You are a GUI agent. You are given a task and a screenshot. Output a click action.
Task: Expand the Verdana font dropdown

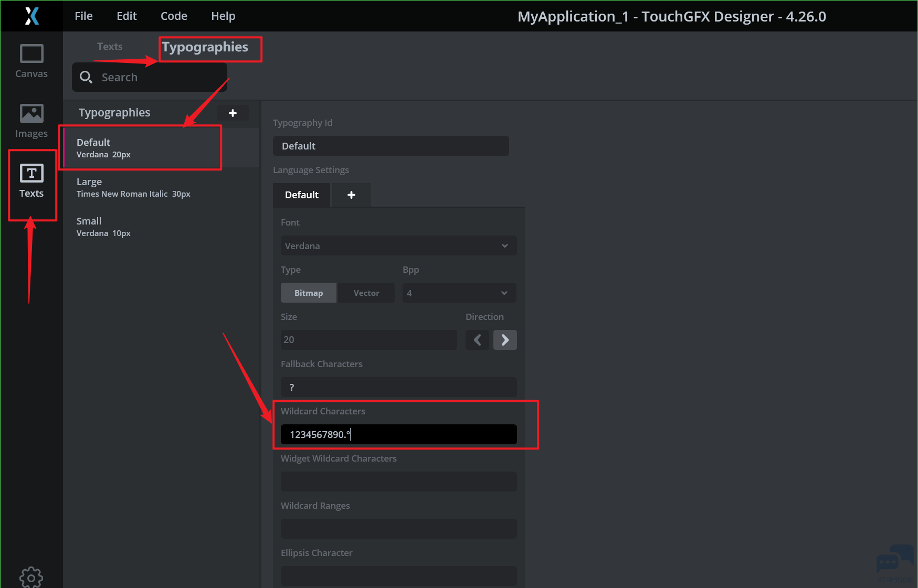click(398, 245)
